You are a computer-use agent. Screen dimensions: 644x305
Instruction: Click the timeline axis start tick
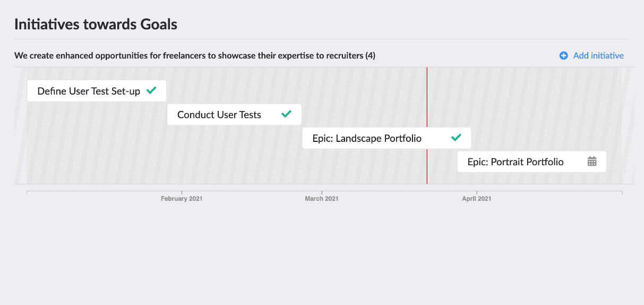(x=27, y=192)
